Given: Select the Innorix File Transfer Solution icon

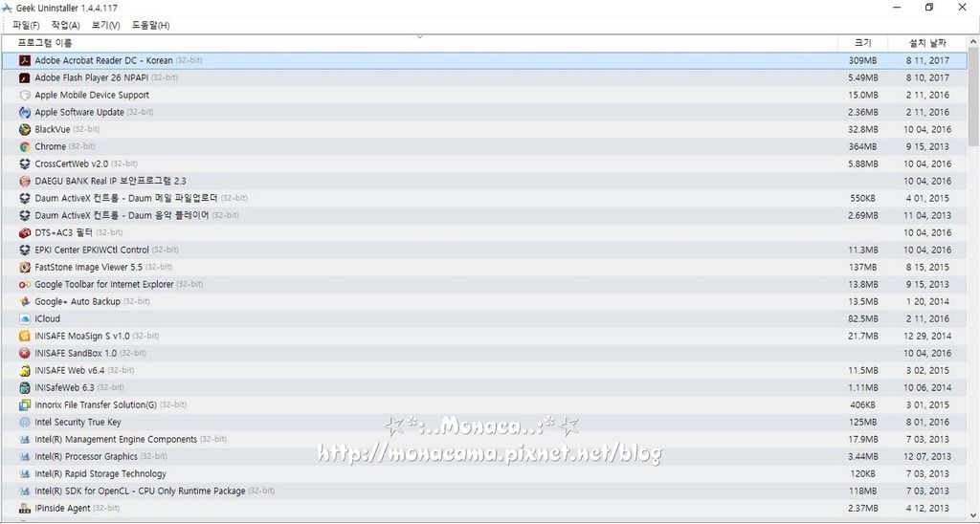Looking at the screenshot, I should pos(24,404).
